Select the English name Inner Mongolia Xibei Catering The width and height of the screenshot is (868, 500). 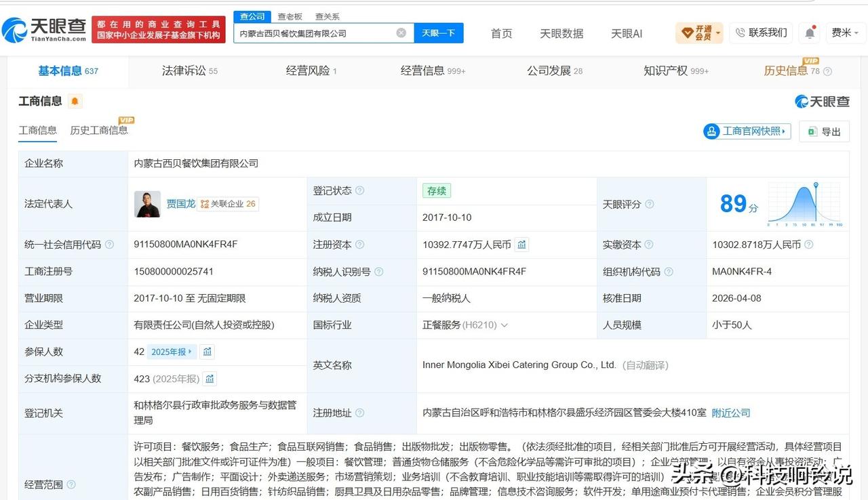click(519, 365)
